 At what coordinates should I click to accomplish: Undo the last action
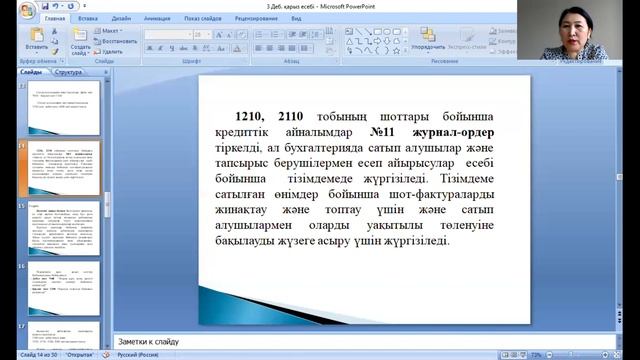[56, 6]
